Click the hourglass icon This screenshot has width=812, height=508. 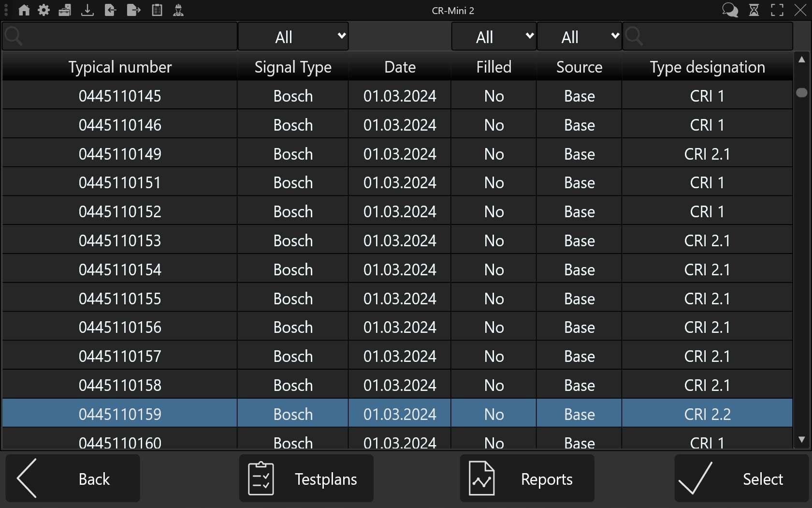point(754,10)
